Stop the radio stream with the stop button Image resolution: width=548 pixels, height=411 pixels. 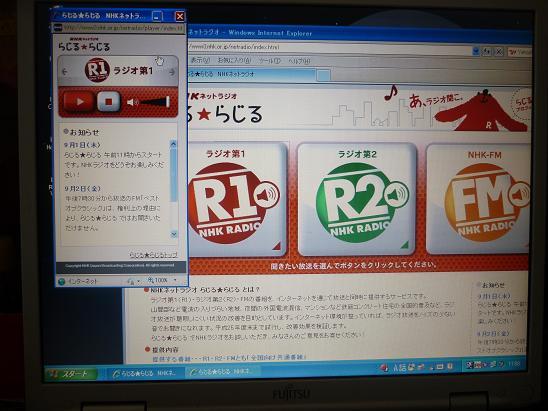[108, 102]
